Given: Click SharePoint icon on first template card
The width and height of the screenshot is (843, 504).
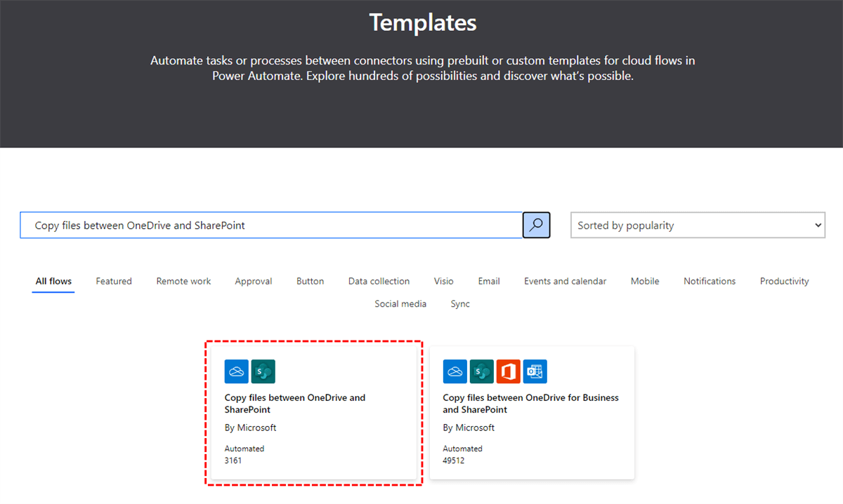Looking at the screenshot, I should (x=263, y=371).
